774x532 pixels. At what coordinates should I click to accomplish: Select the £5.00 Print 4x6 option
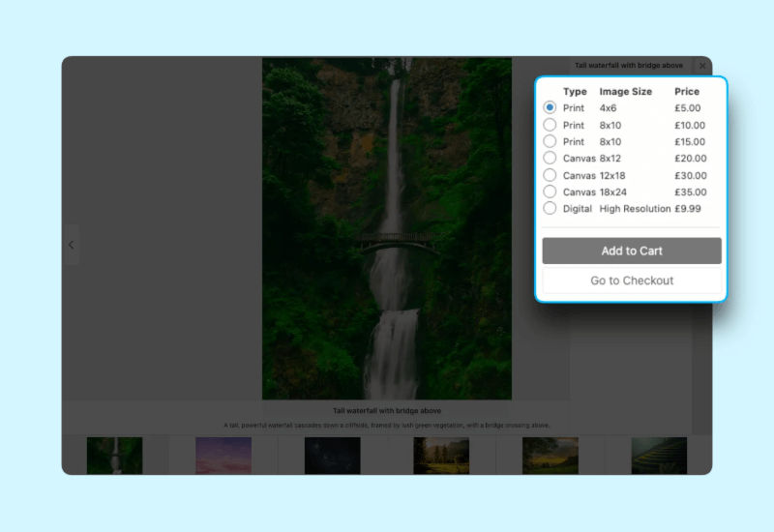(x=550, y=108)
